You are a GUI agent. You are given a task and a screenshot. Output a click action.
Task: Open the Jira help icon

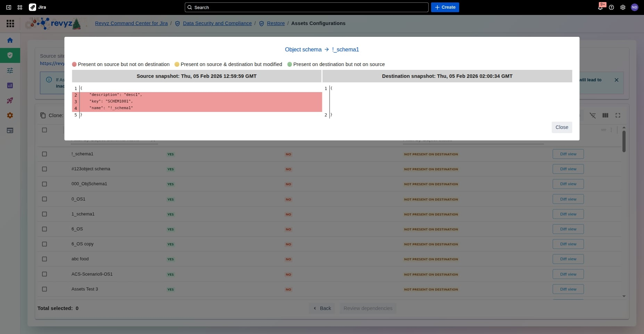pyautogui.click(x=611, y=7)
